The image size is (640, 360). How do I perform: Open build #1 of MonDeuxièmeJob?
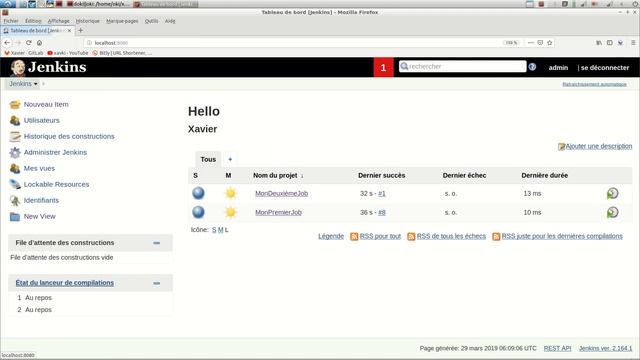click(x=382, y=193)
